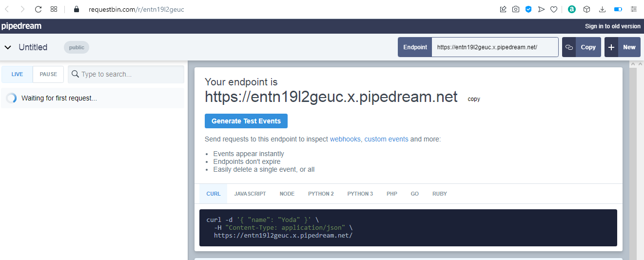This screenshot has width=644, height=260.
Task: Click the cube extensions icon
Action: (587, 9)
